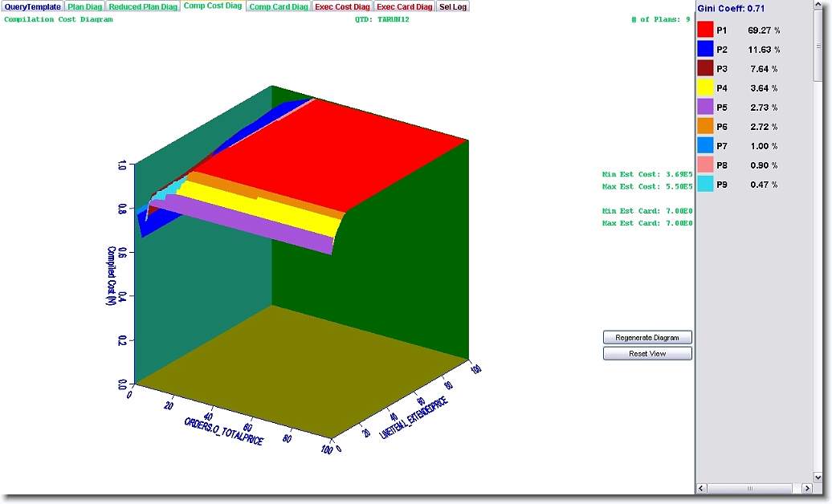The width and height of the screenshot is (832, 504).
Task: Open the Exec Card Diag tab
Action: click(405, 6)
